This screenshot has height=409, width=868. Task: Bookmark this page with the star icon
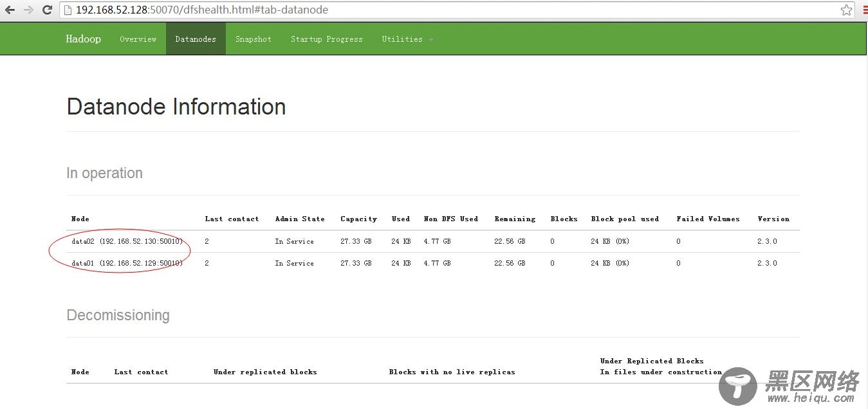(847, 10)
